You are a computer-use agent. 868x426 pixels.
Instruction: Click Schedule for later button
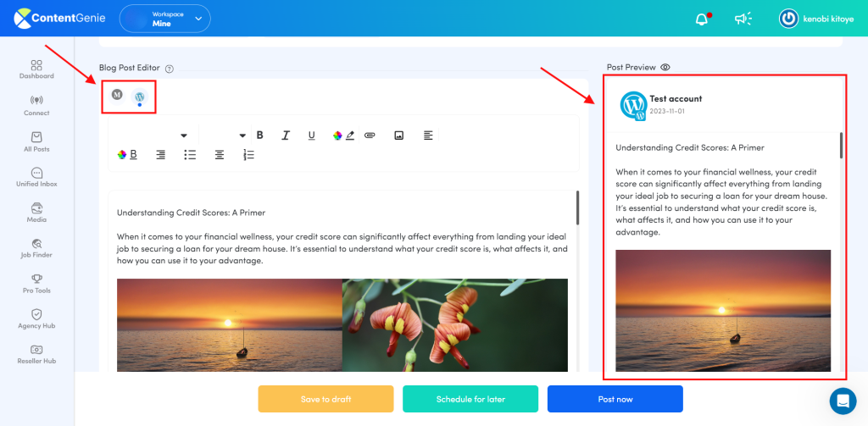pyautogui.click(x=470, y=399)
